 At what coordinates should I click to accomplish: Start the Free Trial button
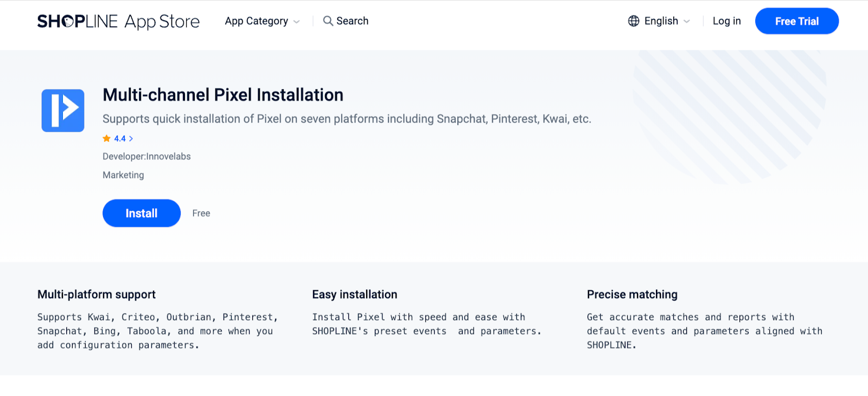pyautogui.click(x=797, y=21)
